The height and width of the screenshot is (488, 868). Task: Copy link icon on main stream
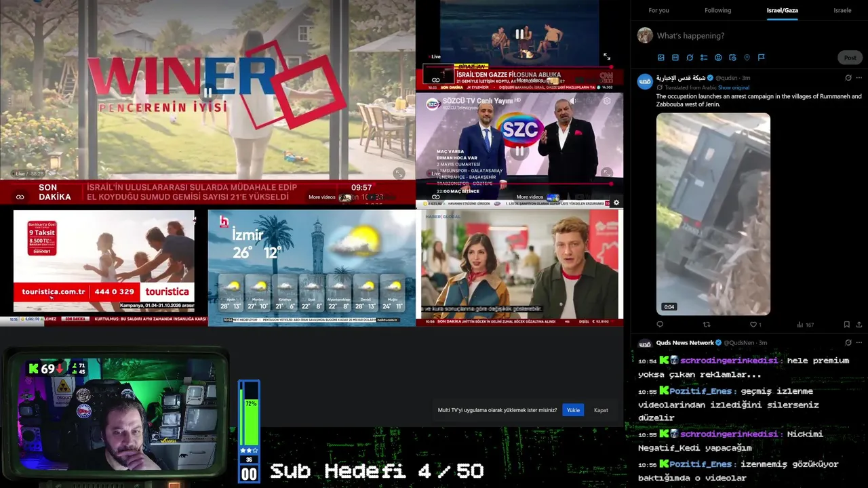20,197
